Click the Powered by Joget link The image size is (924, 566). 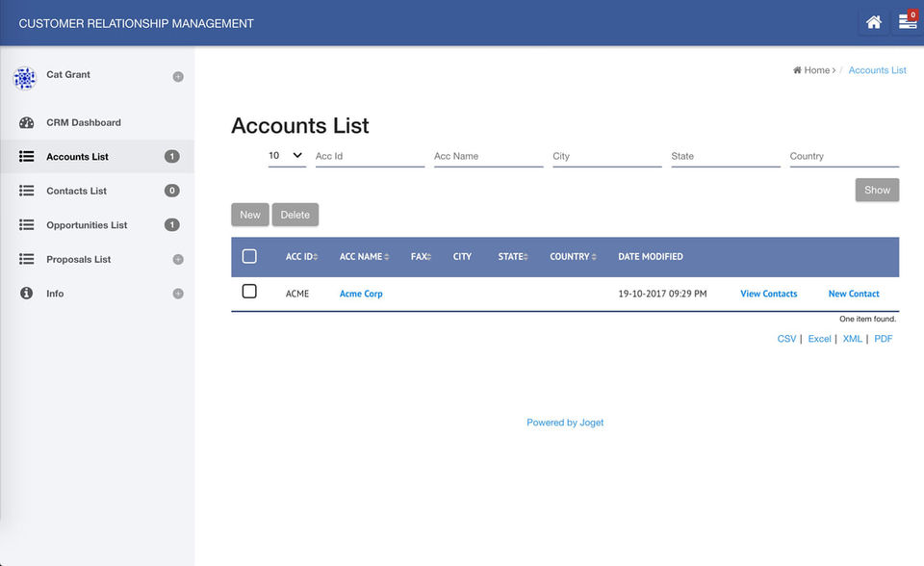[x=565, y=423]
